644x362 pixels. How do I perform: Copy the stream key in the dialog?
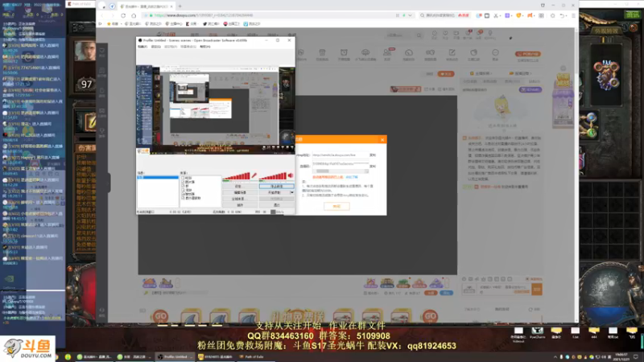click(373, 167)
